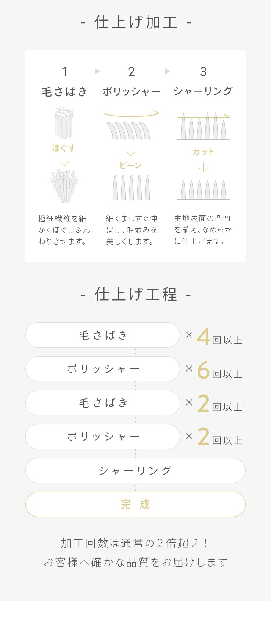The image size is (271, 644).
Task: Select the first 毛さばき process pill
Action: tap(103, 335)
